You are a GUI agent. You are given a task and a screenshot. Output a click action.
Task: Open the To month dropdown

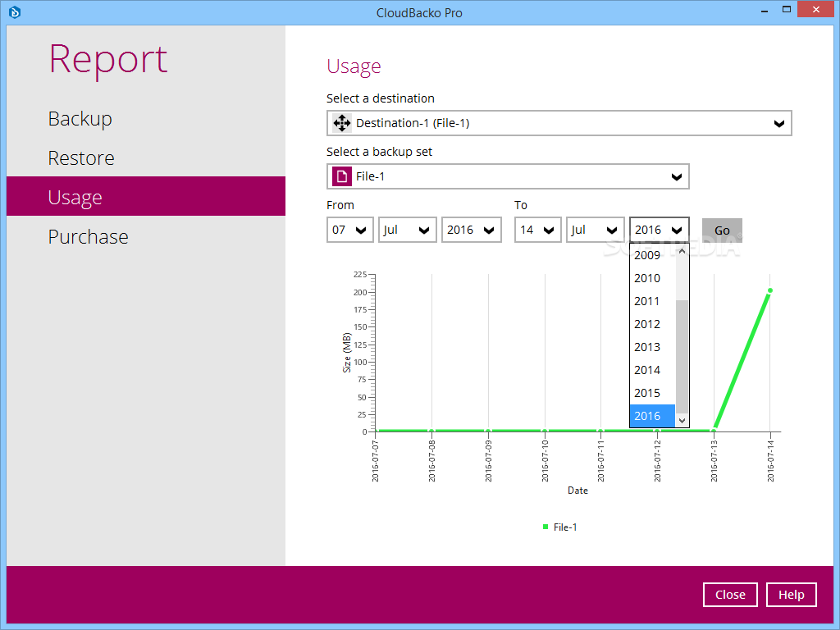point(596,230)
